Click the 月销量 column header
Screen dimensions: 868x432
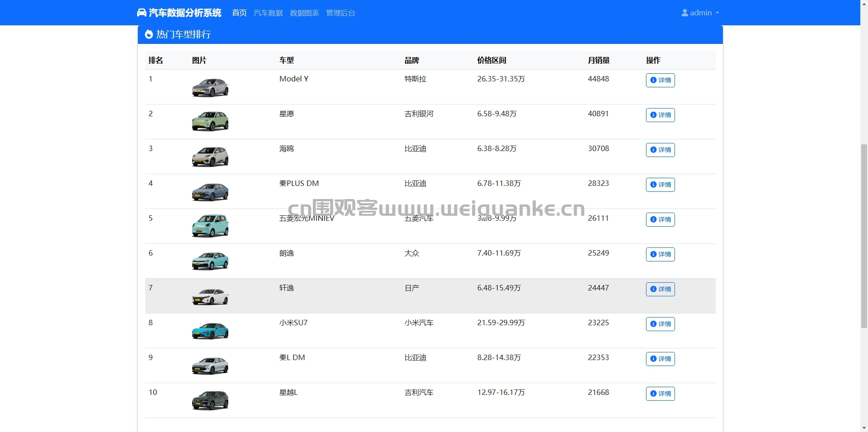(599, 60)
